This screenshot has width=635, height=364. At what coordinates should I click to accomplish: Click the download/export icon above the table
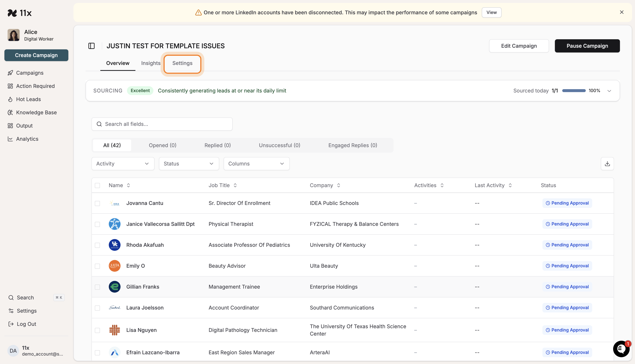pos(607,163)
